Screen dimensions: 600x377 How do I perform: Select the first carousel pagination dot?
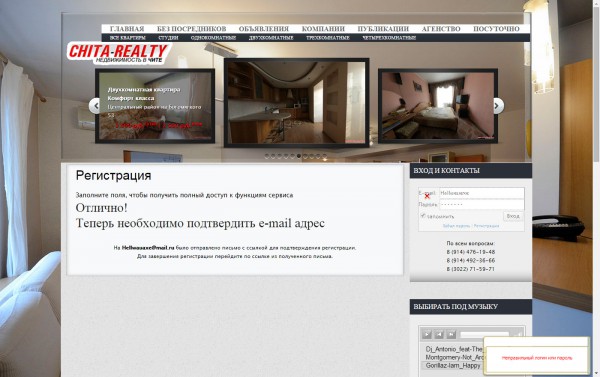coord(267,156)
